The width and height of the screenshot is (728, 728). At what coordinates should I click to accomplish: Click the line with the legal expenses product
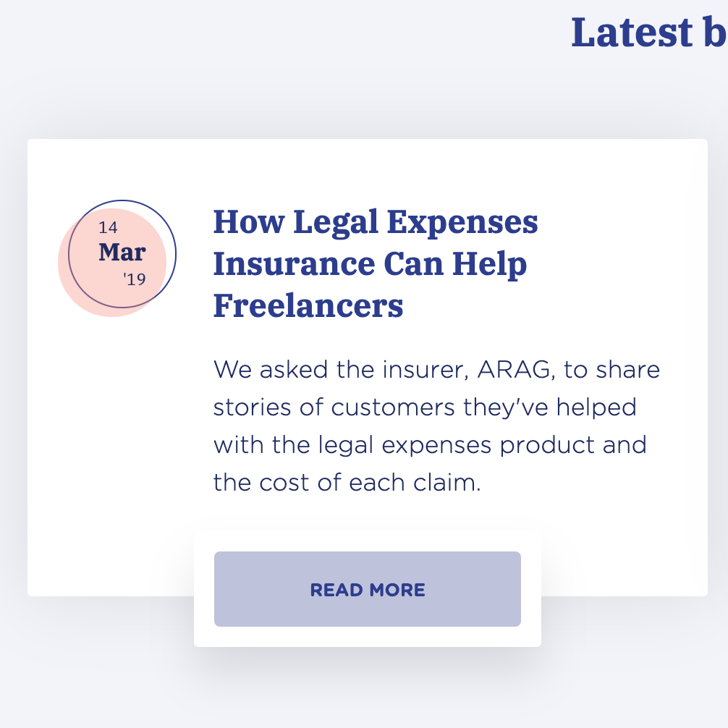[x=430, y=444]
